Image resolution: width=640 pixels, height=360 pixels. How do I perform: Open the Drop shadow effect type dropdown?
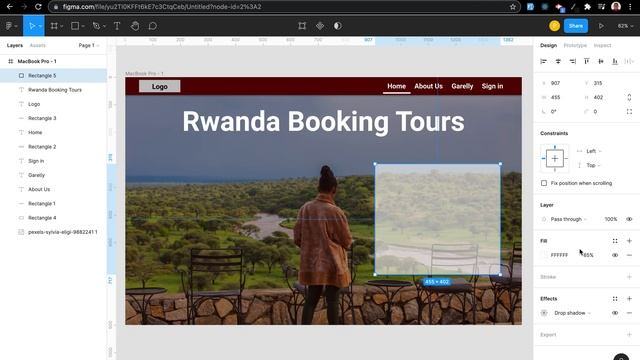coord(573,313)
